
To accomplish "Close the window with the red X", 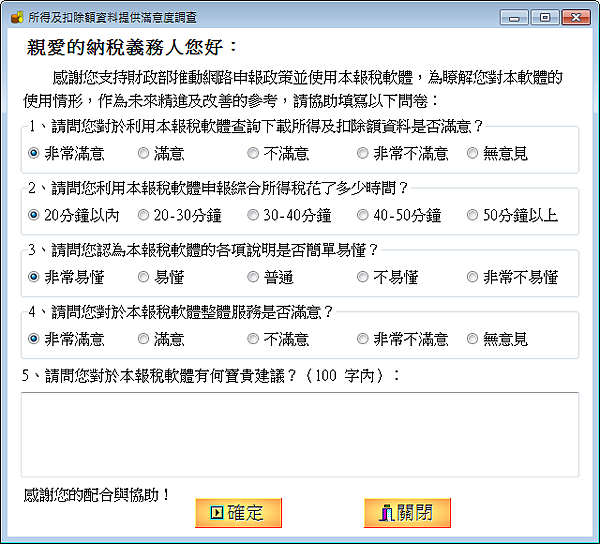I will pos(576,18).
